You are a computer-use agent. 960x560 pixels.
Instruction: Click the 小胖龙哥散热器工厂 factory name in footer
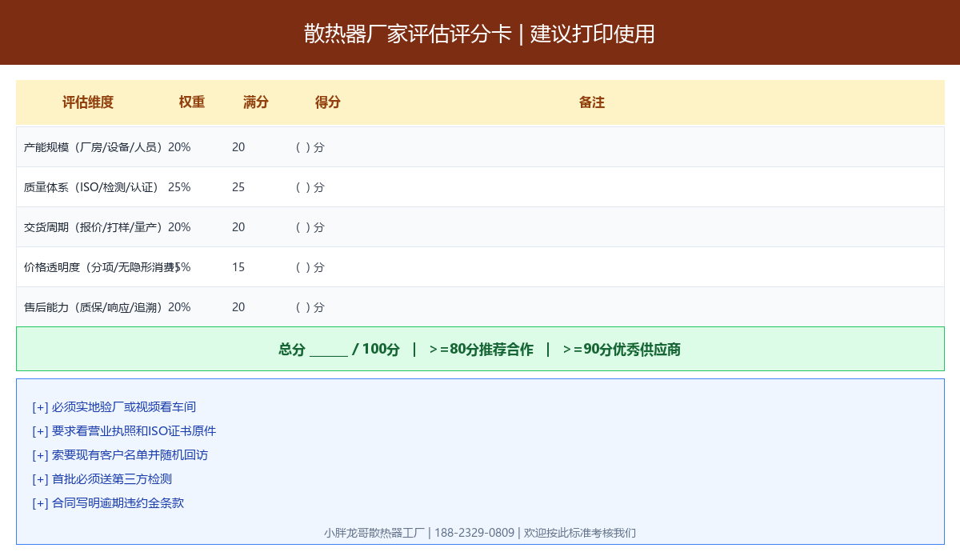[x=374, y=533]
